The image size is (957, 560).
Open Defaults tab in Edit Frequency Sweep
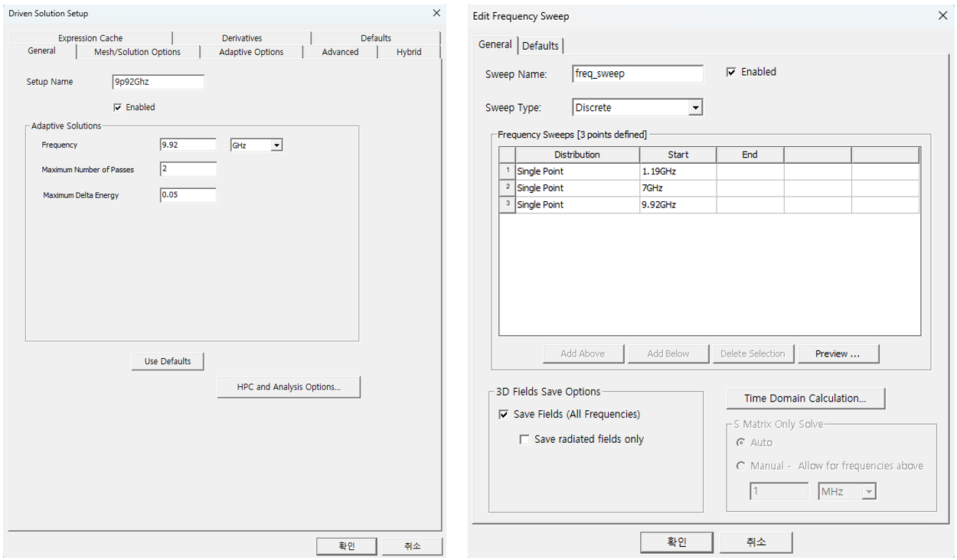pos(541,46)
